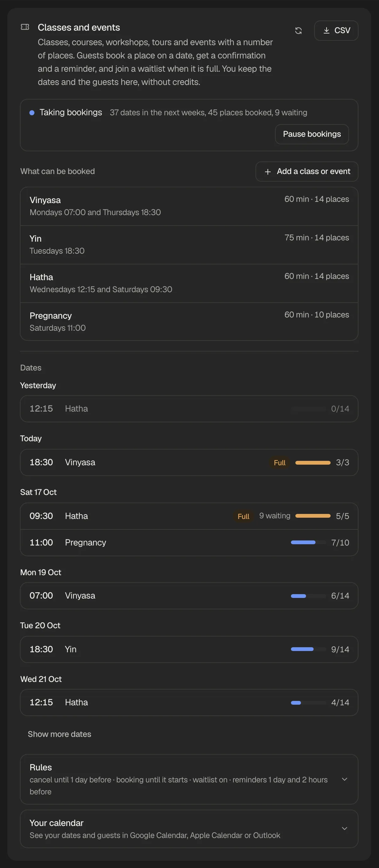The image size is (379, 868).
Task: Open the Yin class on Tuesdays 18:30
Action: 189,244
